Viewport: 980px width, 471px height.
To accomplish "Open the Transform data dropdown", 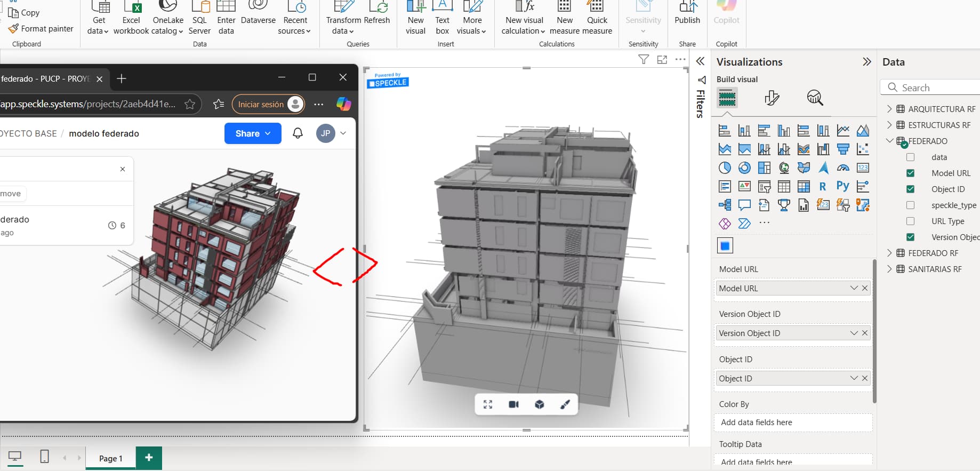I will (343, 26).
